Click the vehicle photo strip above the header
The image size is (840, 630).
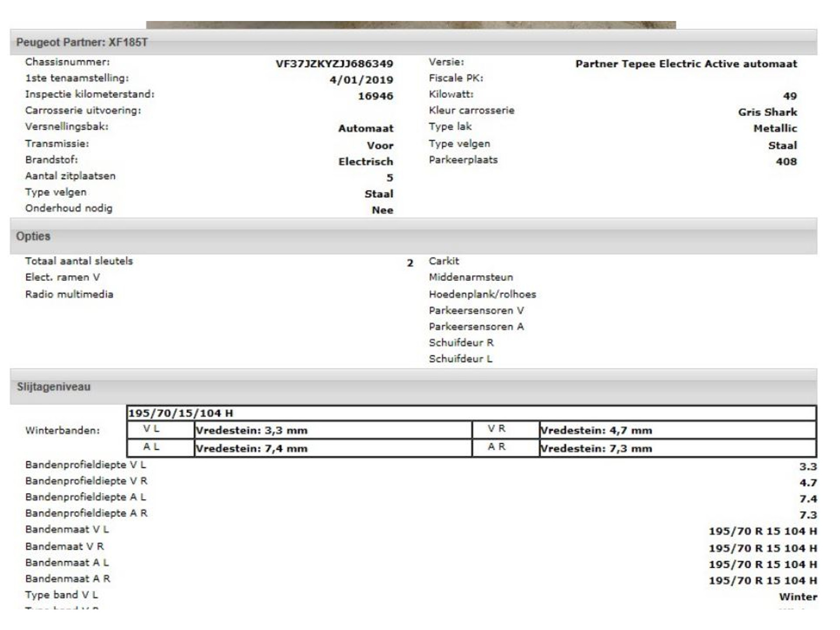click(411, 25)
